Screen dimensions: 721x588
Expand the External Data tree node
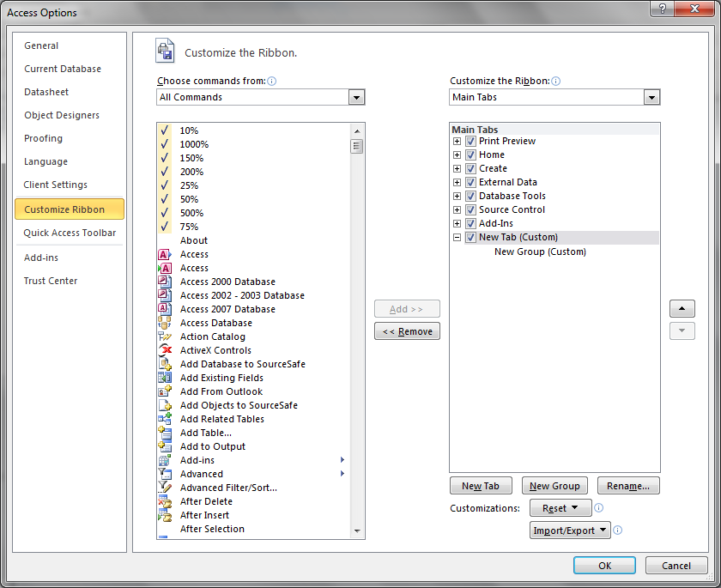457,183
